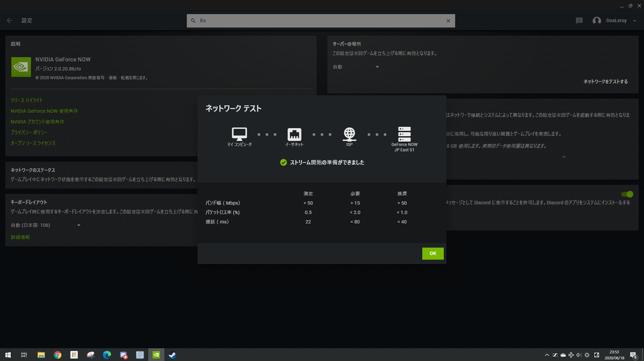Click the 測定 column header
This screenshot has height=361, width=644.
click(x=308, y=193)
